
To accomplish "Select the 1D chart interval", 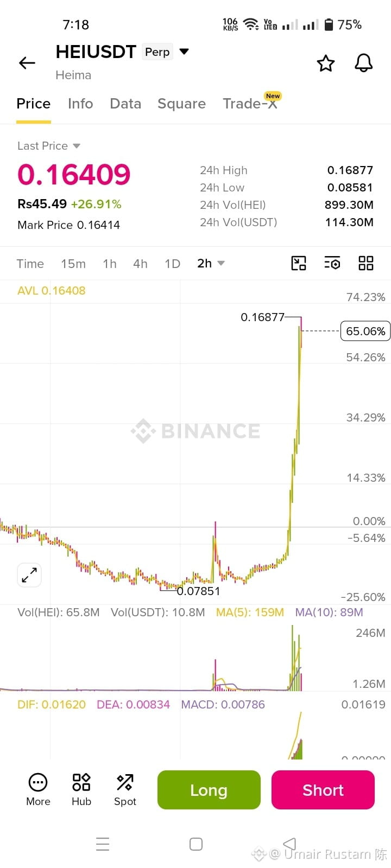I will (172, 264).
